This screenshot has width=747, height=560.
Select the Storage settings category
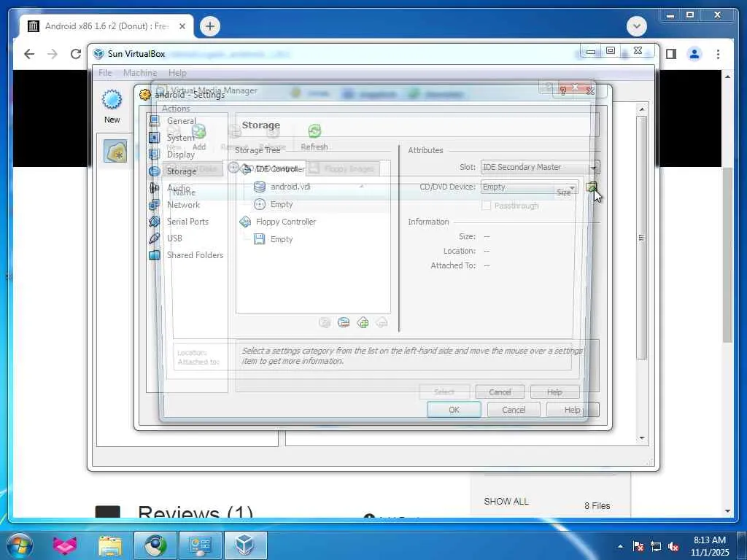(182, 171)
